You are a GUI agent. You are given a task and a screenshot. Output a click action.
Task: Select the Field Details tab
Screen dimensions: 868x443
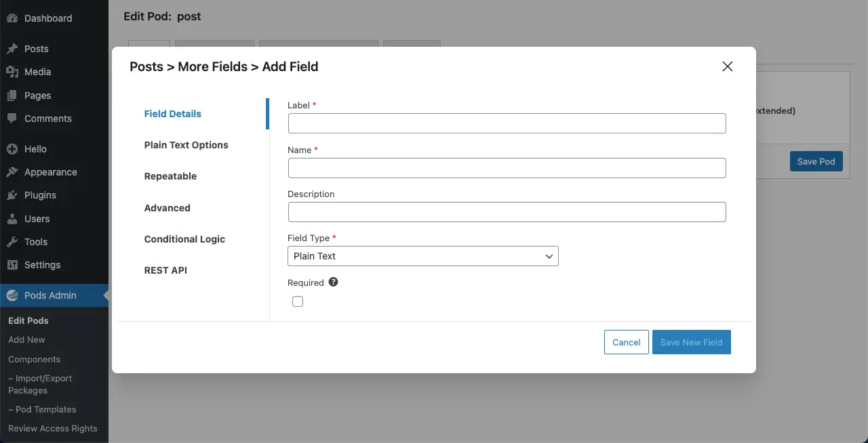173,114
